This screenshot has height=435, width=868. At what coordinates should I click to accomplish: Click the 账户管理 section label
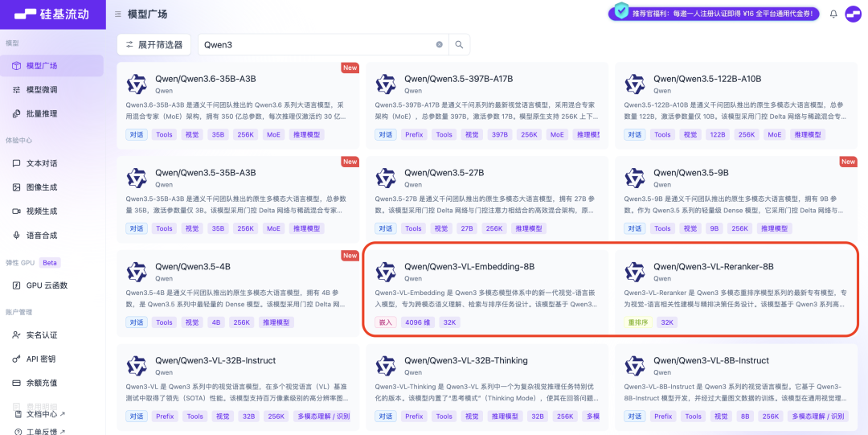(x=18, y=312)
